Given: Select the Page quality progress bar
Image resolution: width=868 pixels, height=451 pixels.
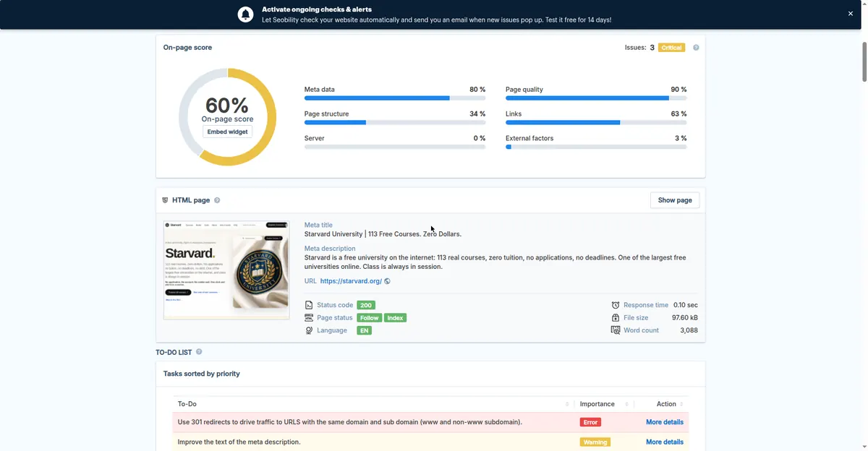Looking at the screenshot, I should (596, 98).
